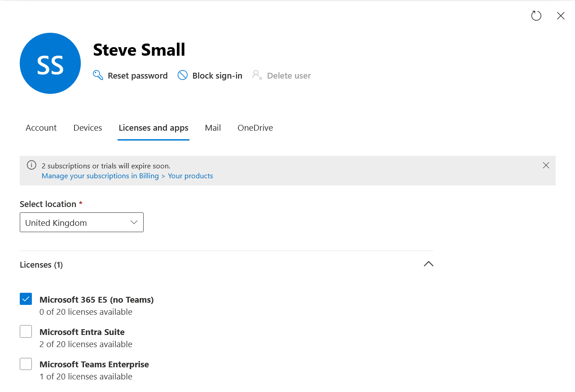This screenshot has height=392, width=575.
Task: Click the info icon in notification banner
Action: pos(31,165)
